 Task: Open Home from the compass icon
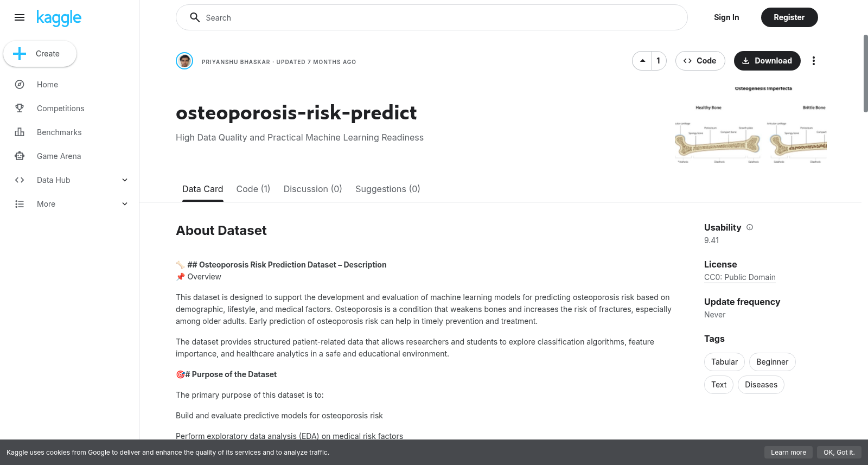point(20,85)
